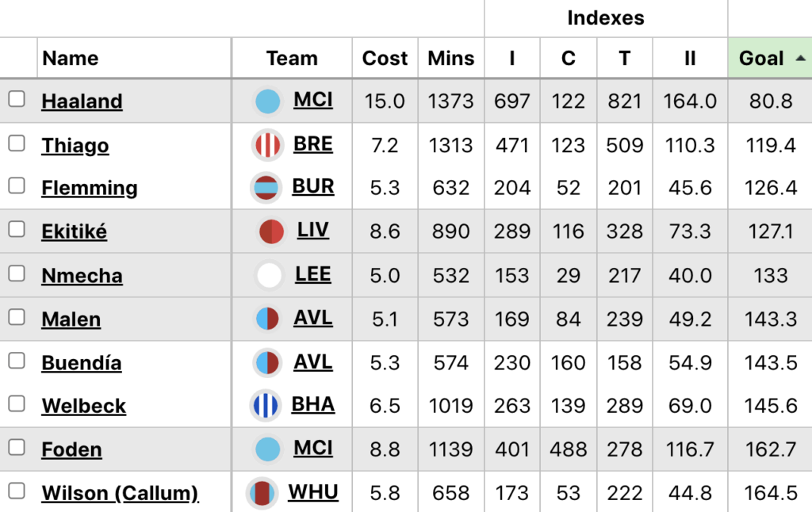Screen dimensions: 812x512
Task: Click the Leeds badge in Nmecha's row
Action: (x=270, y=276)
